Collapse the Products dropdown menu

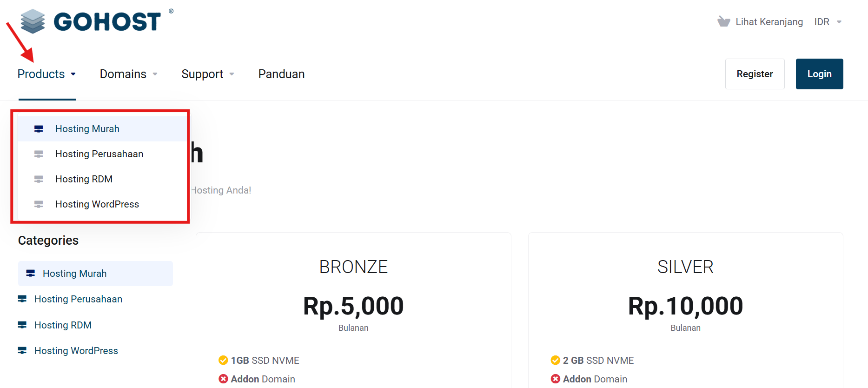[46, 74]
